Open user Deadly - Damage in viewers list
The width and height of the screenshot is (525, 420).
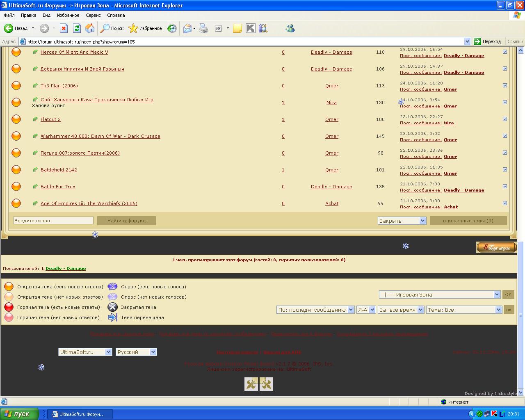tap(66, 268)
